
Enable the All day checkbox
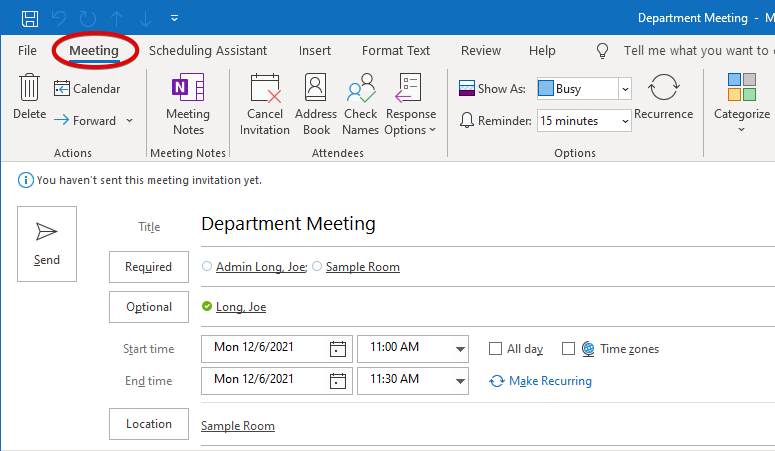[x=495, y=349]
